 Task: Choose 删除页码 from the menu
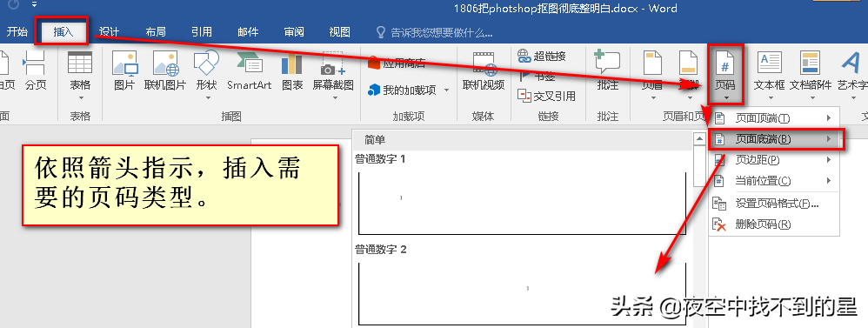coord(774,224)
